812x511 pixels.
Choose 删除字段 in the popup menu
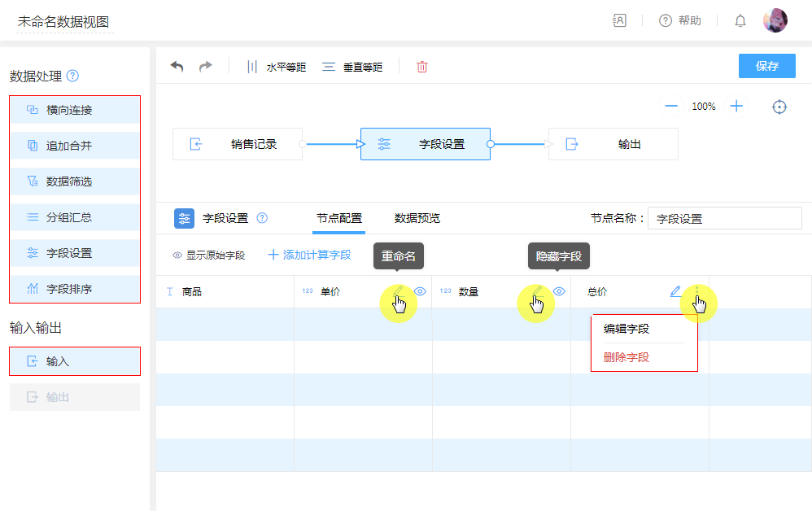coord(626,357)
